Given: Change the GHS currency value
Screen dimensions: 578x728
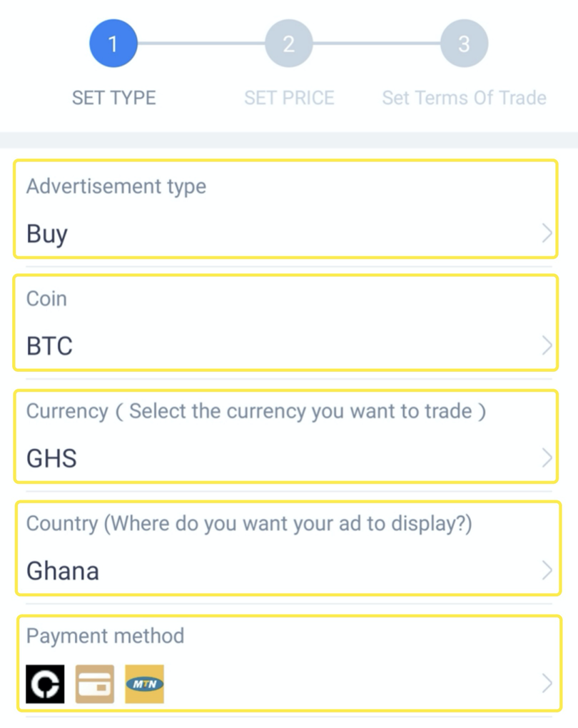Looking at the screenshot, I should click(x=51, y=458).
